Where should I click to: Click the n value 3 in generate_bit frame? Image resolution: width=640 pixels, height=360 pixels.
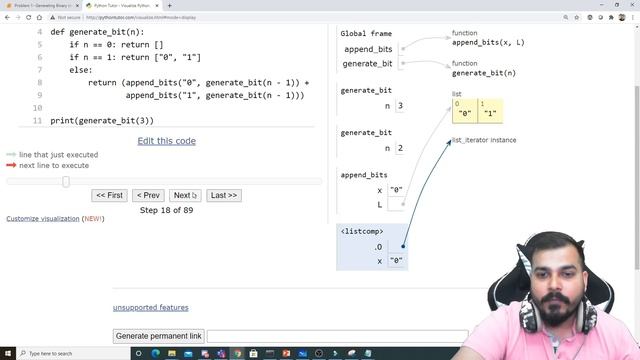click(400, 106)
